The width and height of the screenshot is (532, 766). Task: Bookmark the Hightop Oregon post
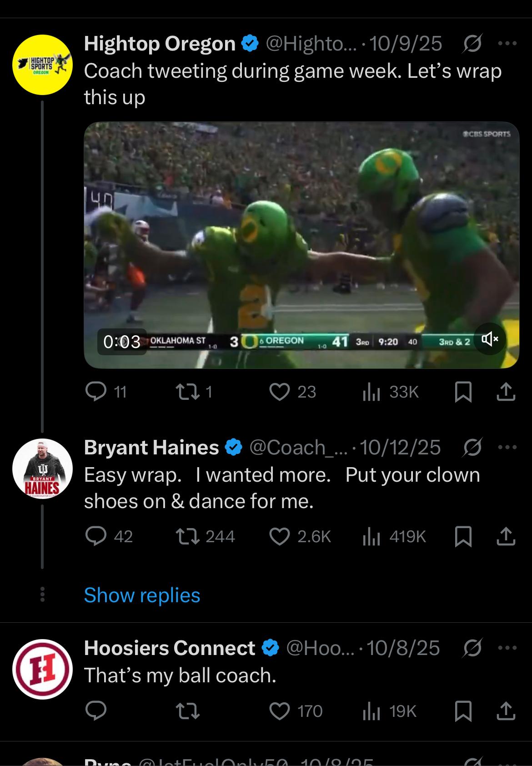[463, 392]
